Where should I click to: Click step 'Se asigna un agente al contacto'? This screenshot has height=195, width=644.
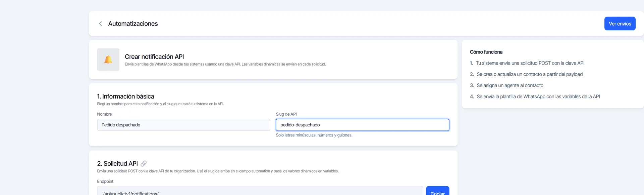pyautogui.click(x=510, y=85)
